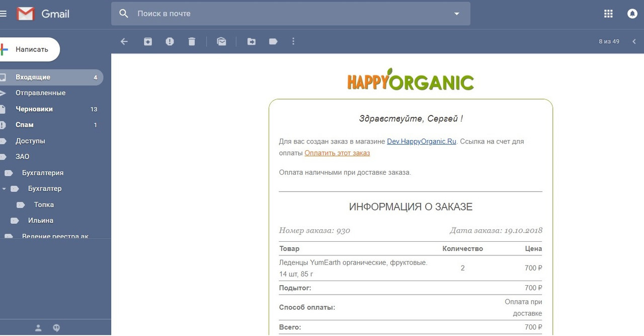The width and height of the screenshot is (644, 336).
Task: Click the Написать compose button
Action: (x=29, y=49)
